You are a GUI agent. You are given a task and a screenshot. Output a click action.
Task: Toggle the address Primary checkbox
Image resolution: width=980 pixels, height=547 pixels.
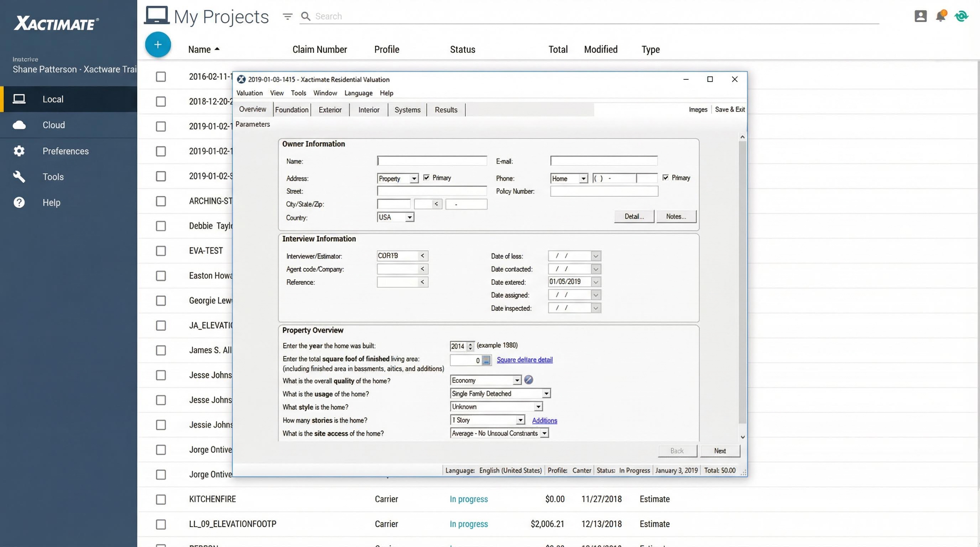coord(427,178)
